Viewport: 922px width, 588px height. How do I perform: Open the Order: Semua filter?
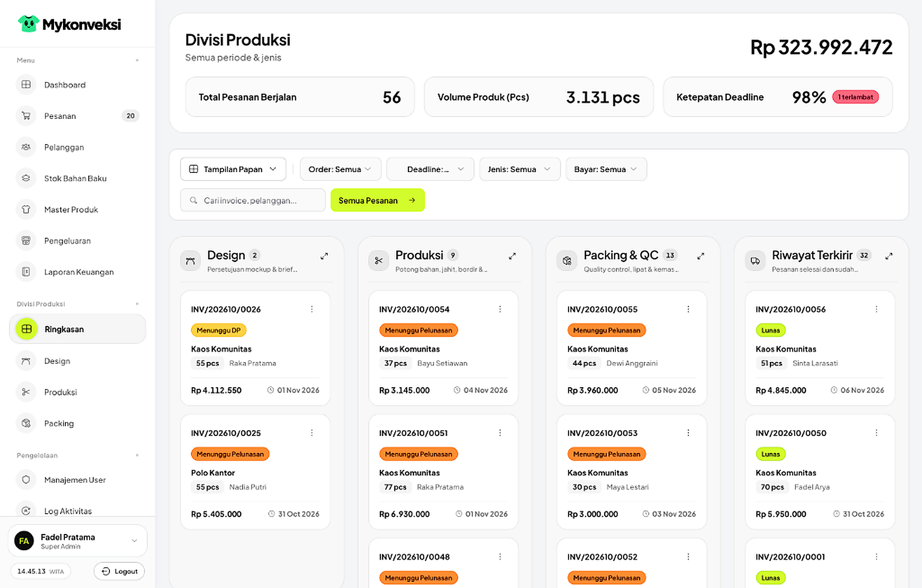point(340,169)
